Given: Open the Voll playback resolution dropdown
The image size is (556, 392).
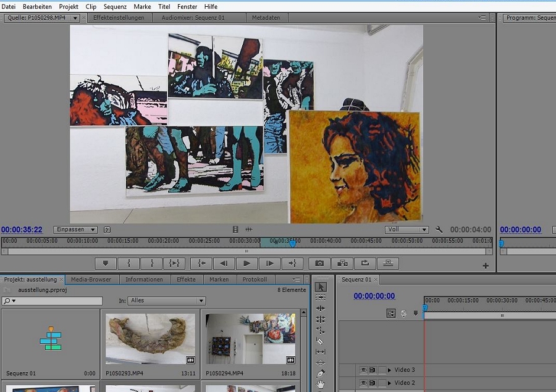Looking at the screenshot, I should coord(406,230).
